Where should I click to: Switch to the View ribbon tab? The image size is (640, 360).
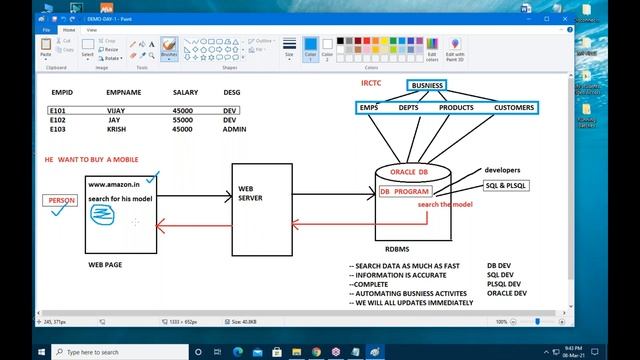point(92,30)
